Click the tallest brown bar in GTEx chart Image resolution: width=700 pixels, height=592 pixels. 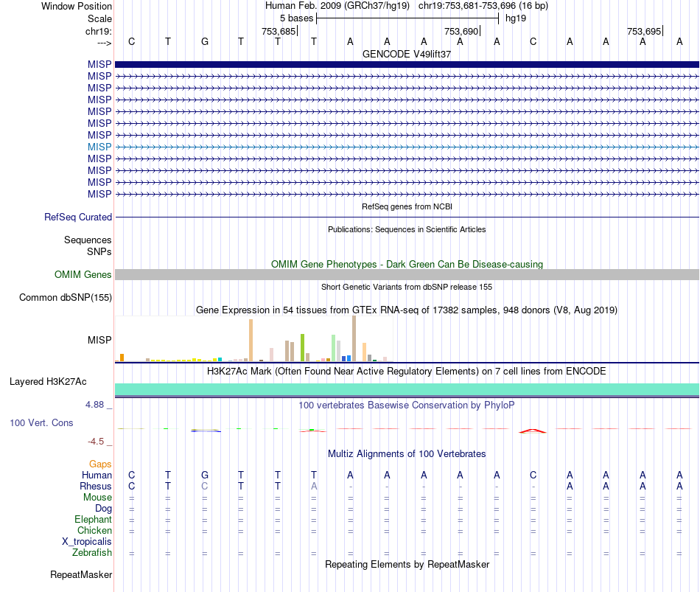click(354, 338)
